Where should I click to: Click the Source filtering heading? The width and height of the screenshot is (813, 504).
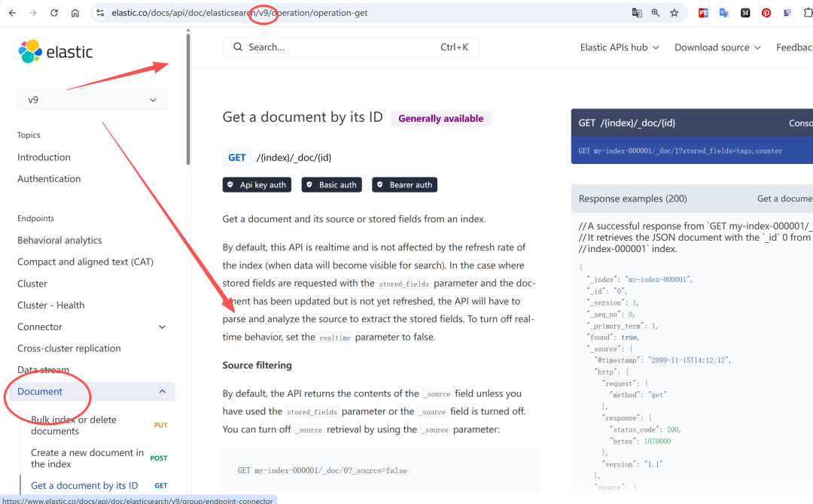pos(257,365)
